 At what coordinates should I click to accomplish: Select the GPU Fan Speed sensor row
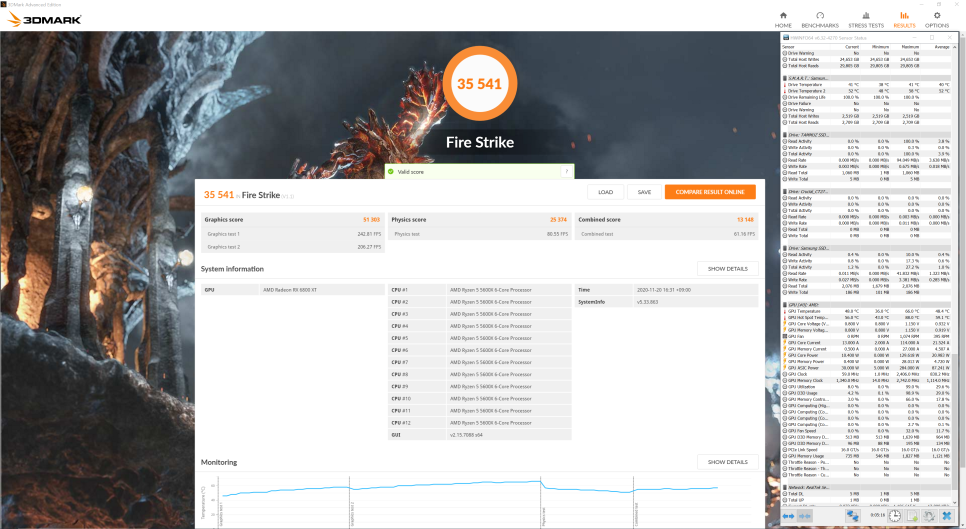[866, 430]
